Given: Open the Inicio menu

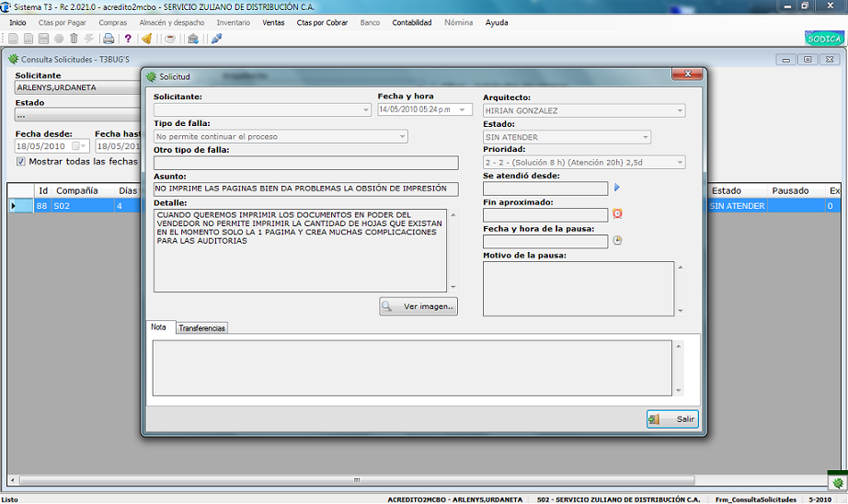Looking at the screenshot, I should pos(17,23).
